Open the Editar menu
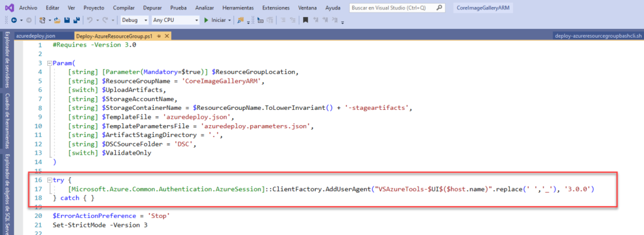644x235 pixels. tap(53, 8)
